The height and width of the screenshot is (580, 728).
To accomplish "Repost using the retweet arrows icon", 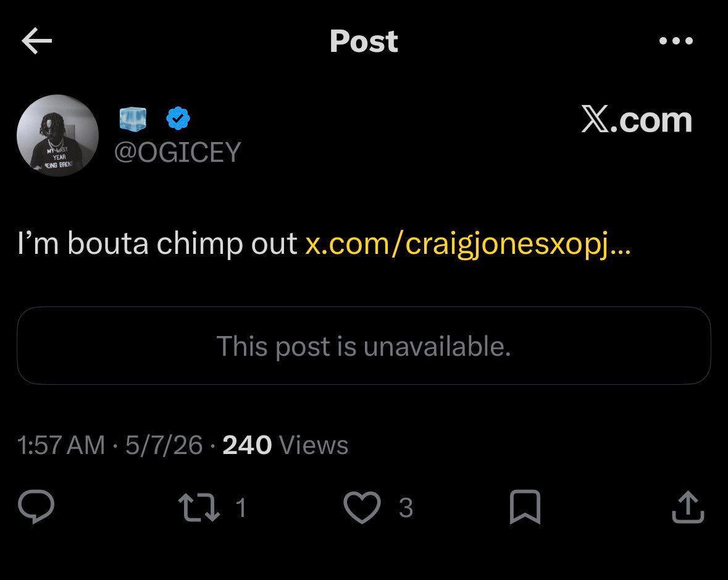I will click(x=199, y=507).
